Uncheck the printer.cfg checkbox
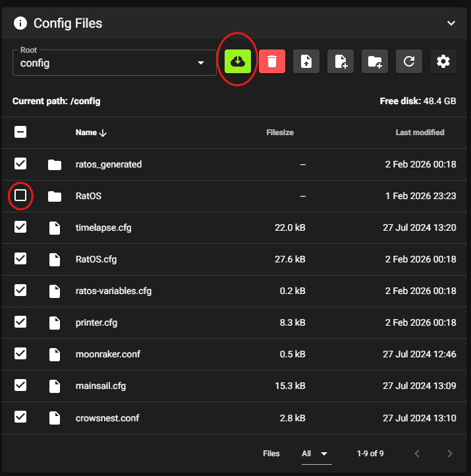The height and width of the screenshot is (476, 471). 20,322
